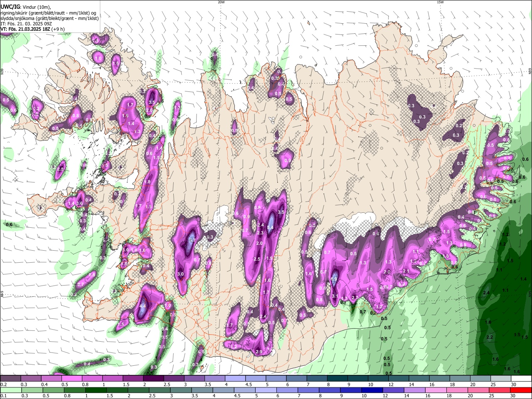Click the initial time 'IT: Fös. 21. 03. 2025 09Z'
This screenshot has height=399, width=532.
[26, 24]
